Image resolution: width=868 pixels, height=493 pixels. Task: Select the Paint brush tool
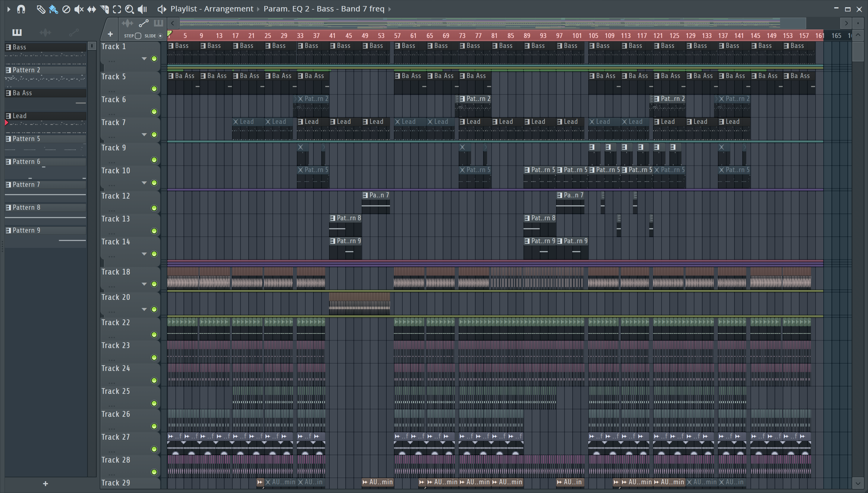53,9
